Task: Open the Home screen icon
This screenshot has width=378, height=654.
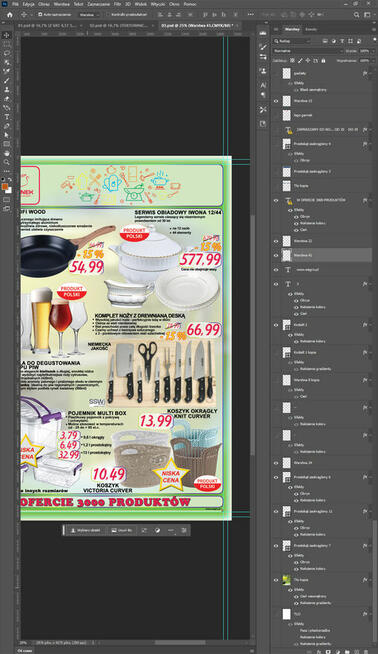Action: [10, 14]
